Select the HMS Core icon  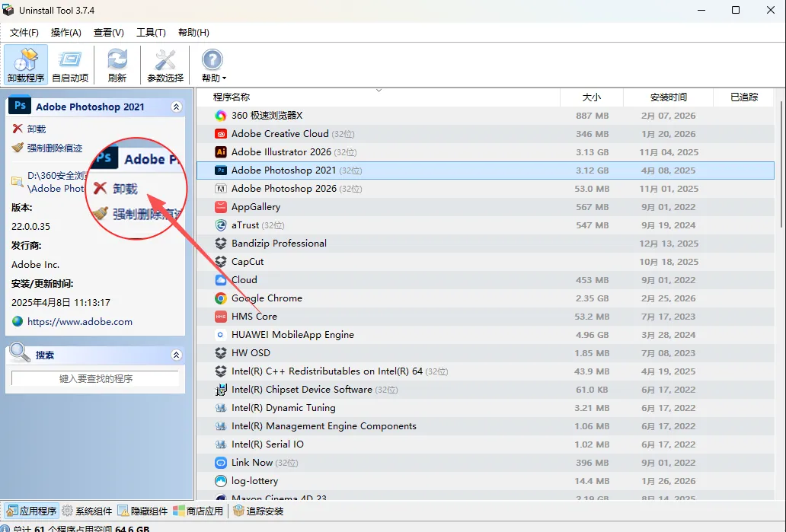(x=221, y=317)
